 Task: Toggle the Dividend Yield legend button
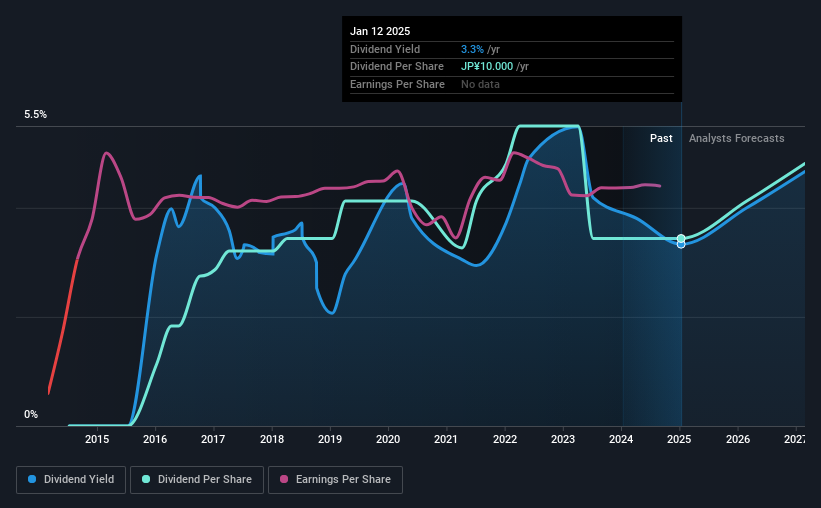tap(71, 480)
